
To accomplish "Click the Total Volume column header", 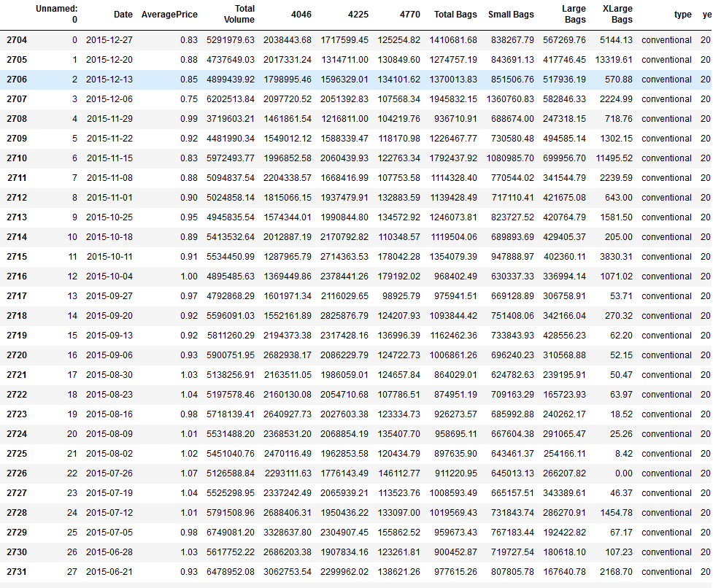I will (239, 14).
